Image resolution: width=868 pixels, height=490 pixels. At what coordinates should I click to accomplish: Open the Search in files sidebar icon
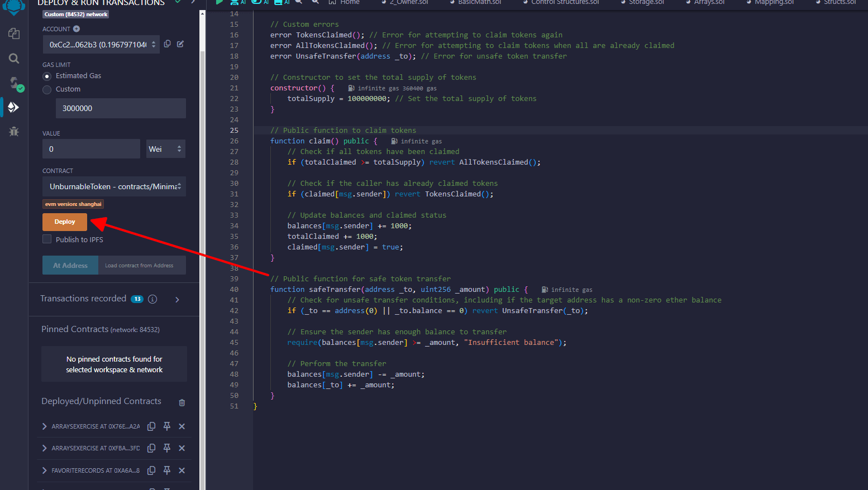point(14,58)
